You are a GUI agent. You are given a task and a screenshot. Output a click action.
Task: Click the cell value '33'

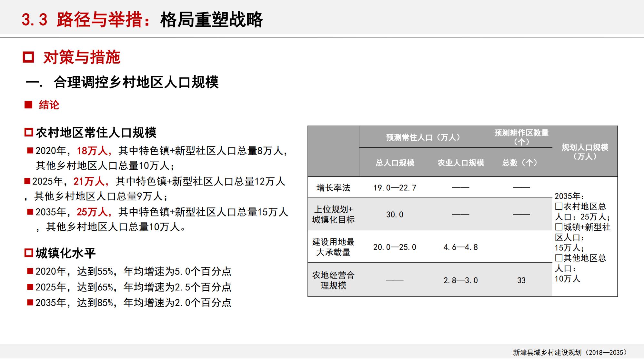[521, 280]
